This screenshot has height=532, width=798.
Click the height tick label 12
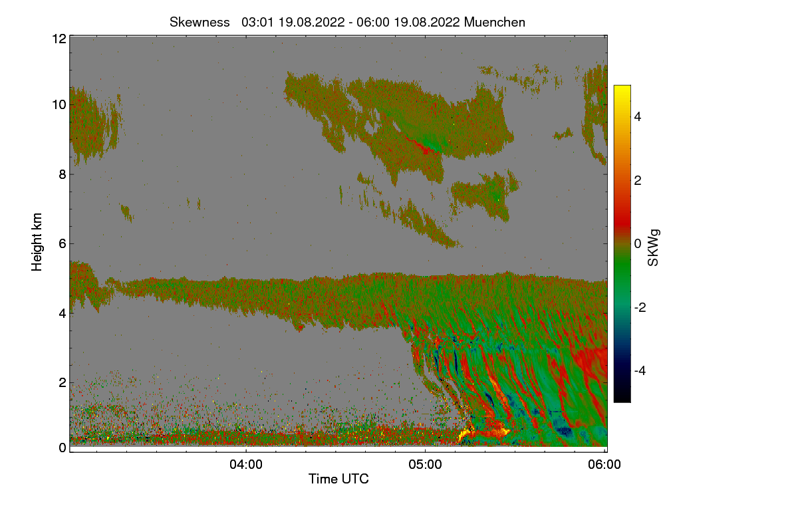tap(58, 39)
